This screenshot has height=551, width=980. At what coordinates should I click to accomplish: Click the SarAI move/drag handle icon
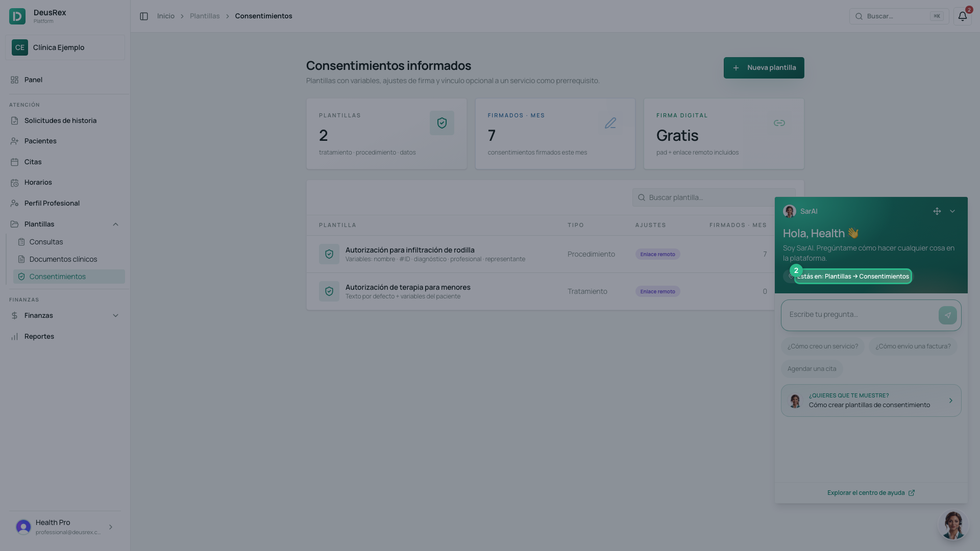coord(937,211)
